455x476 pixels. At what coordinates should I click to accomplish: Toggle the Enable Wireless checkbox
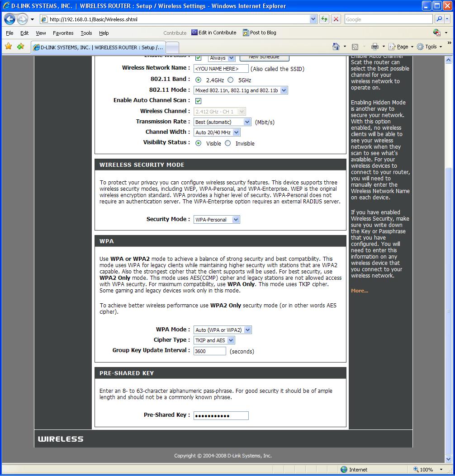pos(199,58)
